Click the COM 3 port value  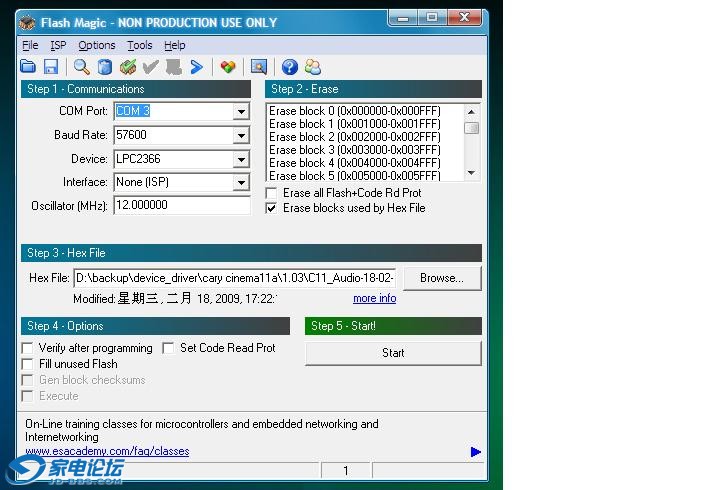click(133, 111)
